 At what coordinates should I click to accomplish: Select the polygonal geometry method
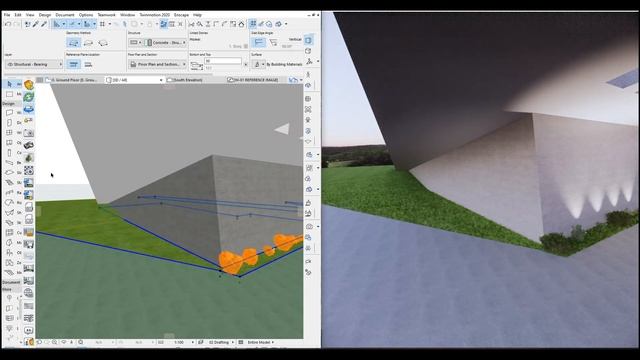click(73, 42)
